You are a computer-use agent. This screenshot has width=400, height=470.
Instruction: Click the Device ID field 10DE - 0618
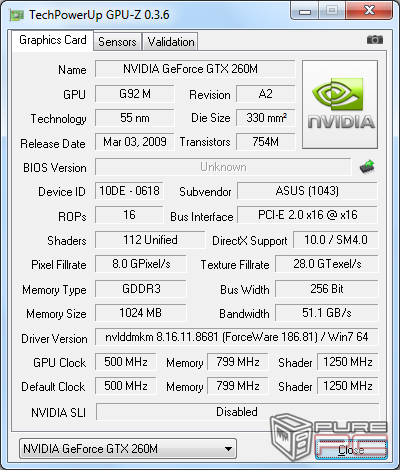pyautogui.click(x=129, y=191)
